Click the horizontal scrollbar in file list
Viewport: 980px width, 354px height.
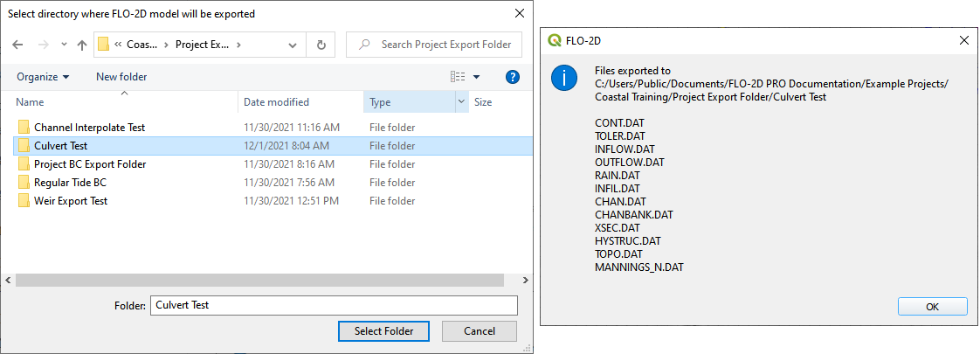click(x=259, y=280)
